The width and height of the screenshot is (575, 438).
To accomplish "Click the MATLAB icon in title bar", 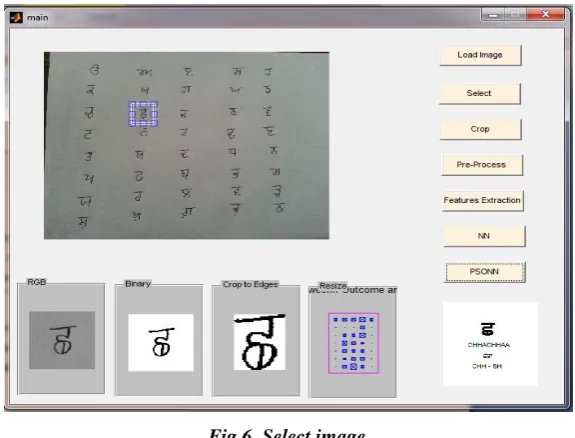I will 16,17.
